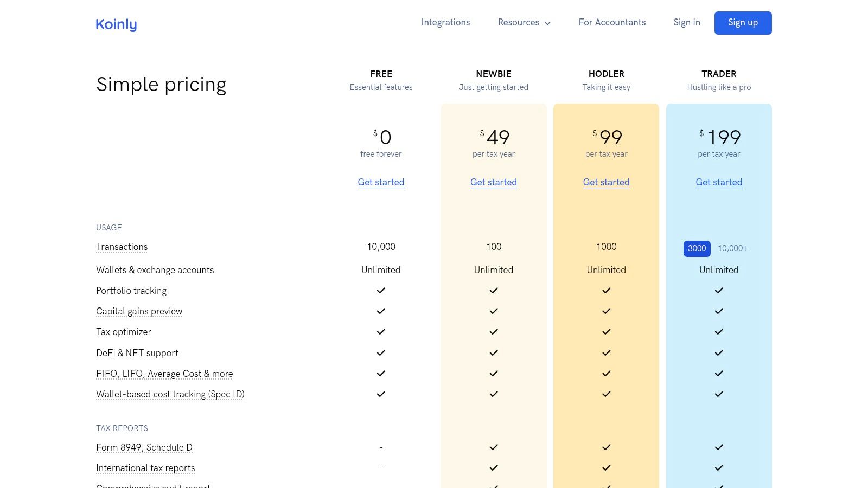Viewport: 868px width, 488px height.
Task: Click the Free plan Tax optimizer checkmark
Action: click(x=381, y=332)
